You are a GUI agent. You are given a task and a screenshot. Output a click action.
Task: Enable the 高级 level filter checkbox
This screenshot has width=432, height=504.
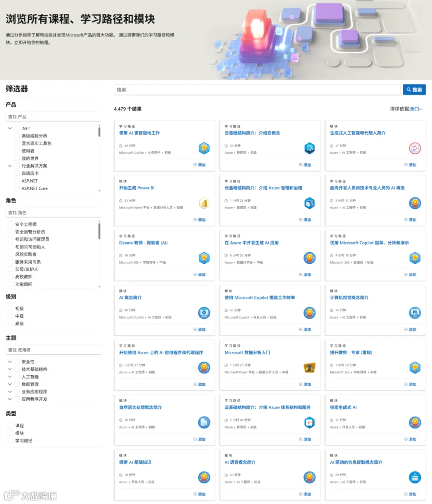[x=10, y=324]
